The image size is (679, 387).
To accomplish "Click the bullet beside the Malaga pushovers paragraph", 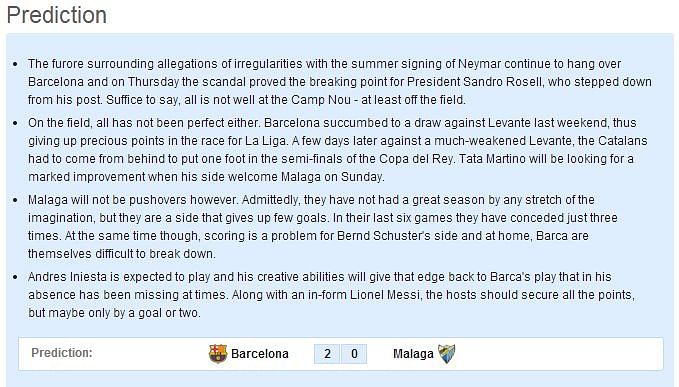I will tap(16, 200).
